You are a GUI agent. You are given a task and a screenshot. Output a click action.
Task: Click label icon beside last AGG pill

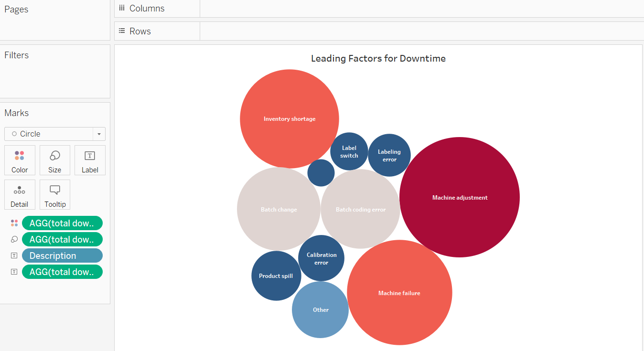(x=14, y=272)
